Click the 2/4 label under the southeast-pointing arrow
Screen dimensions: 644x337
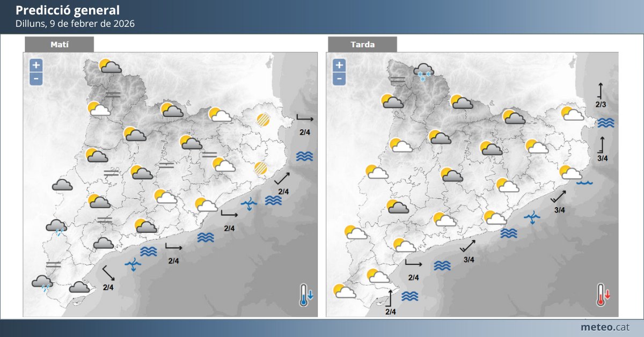108,287
